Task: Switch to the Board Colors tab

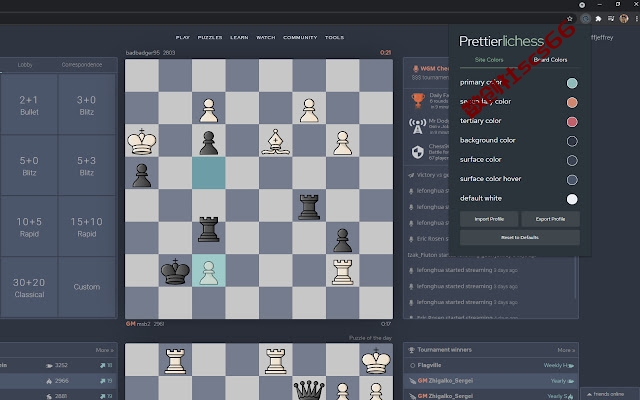Action: 550,60
